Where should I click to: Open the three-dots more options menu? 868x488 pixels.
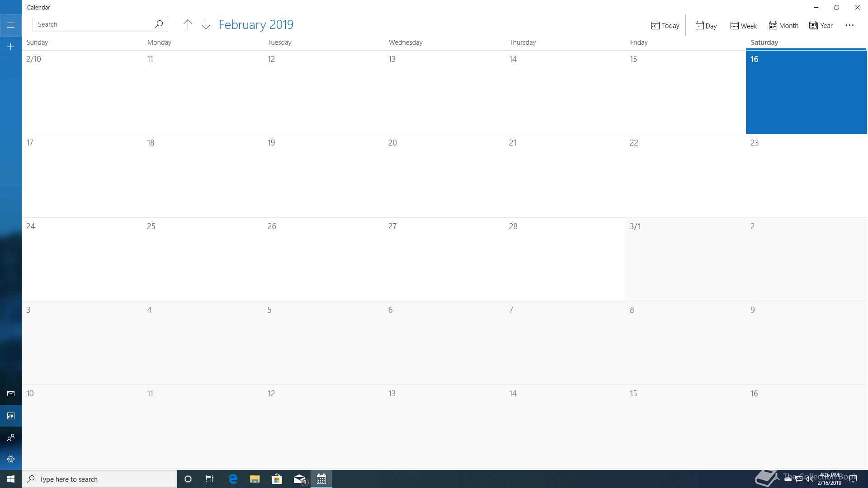(x=849, y=25)
